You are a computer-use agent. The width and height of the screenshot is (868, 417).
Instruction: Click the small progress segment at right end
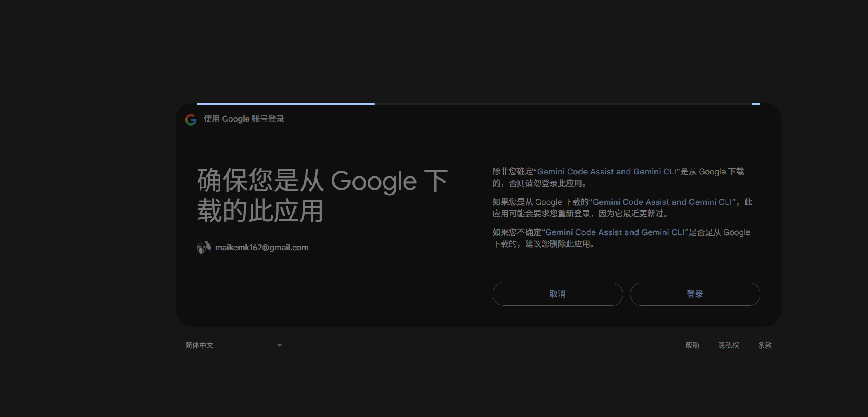(756, 104)
